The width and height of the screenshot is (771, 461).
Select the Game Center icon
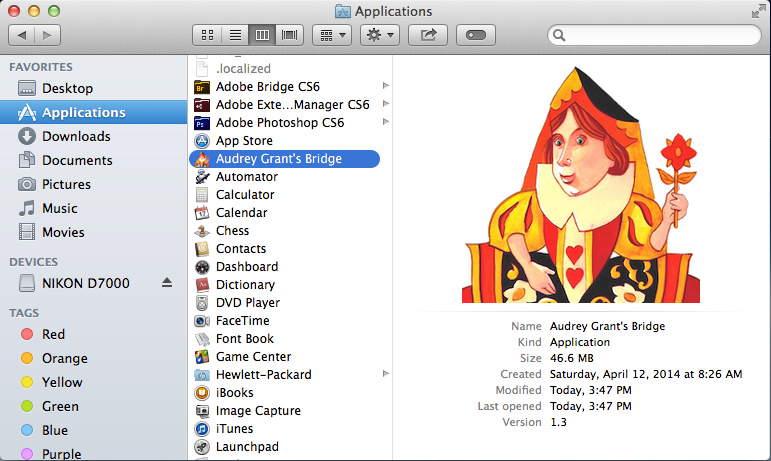pyautogui.click(x=202, y=357)
